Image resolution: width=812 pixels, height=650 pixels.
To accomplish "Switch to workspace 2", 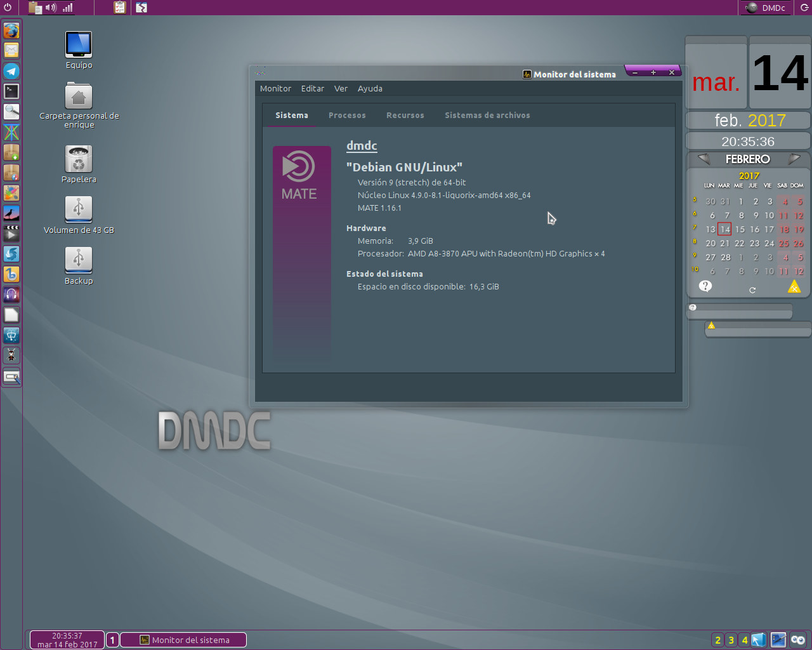I will [718, 640].
